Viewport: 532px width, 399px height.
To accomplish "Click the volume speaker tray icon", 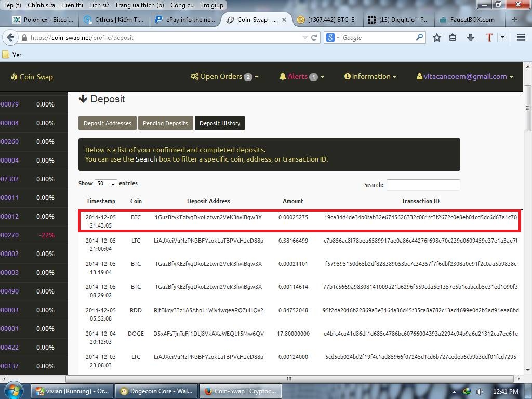I will (480, 392).
